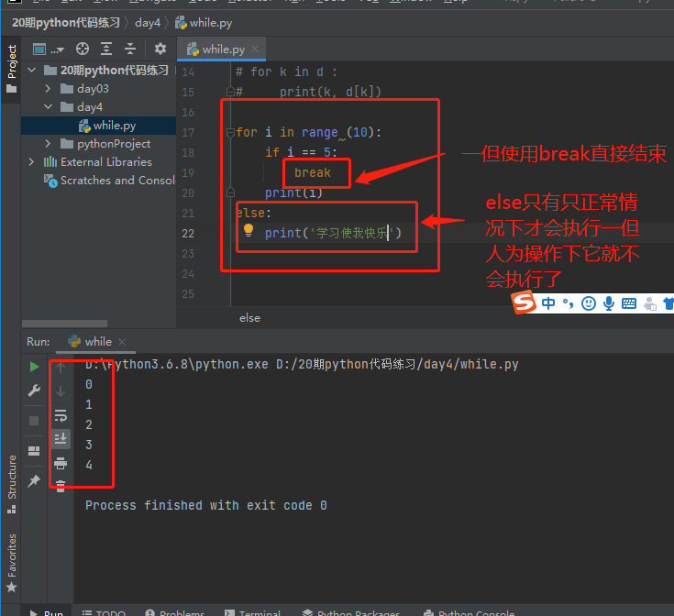Open the Python Console bottom tab
Screen dimensions: 674x616
point(469,612)
